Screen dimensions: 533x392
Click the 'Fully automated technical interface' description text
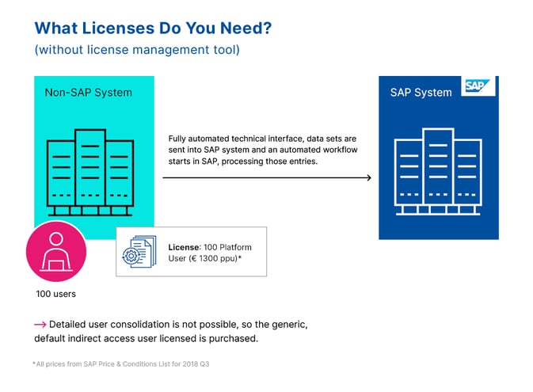pyautogui.click(x=263, y=150)
